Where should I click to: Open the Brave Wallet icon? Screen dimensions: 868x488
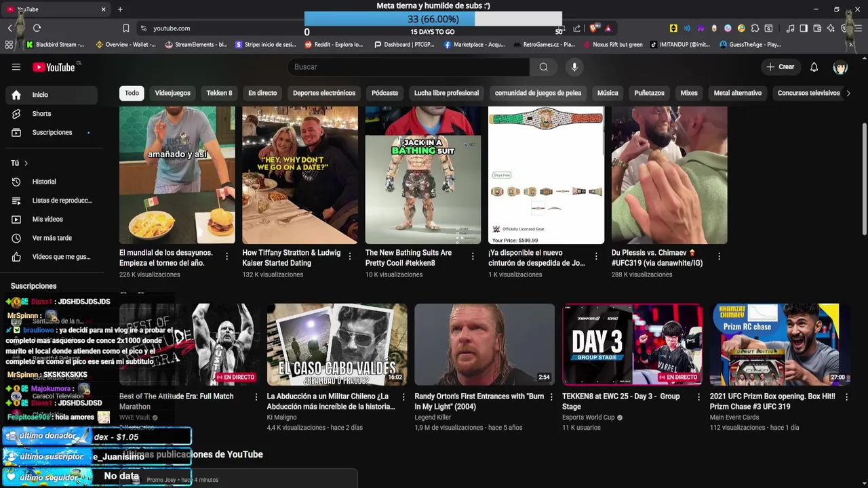pos(817,28)
